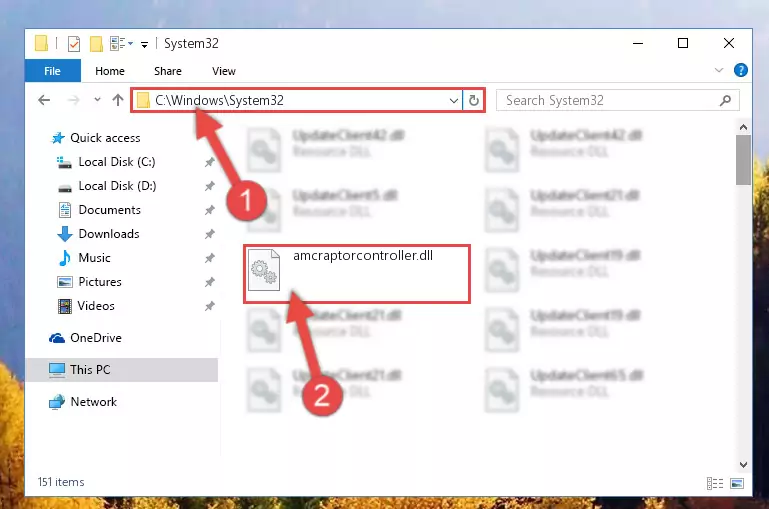Expand the ribbon with the chevron
This screenshot has width=769, height=509.
[x=719, y=70]
